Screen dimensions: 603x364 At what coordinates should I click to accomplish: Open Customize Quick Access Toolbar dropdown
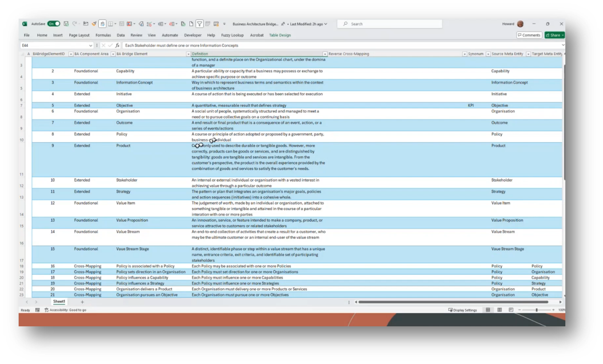[x=224, y=24]
